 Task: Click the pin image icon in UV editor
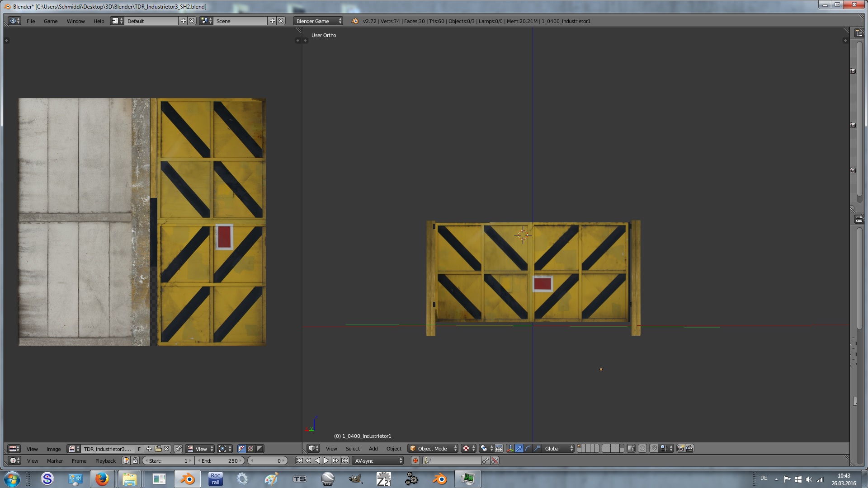pos(178,449)
